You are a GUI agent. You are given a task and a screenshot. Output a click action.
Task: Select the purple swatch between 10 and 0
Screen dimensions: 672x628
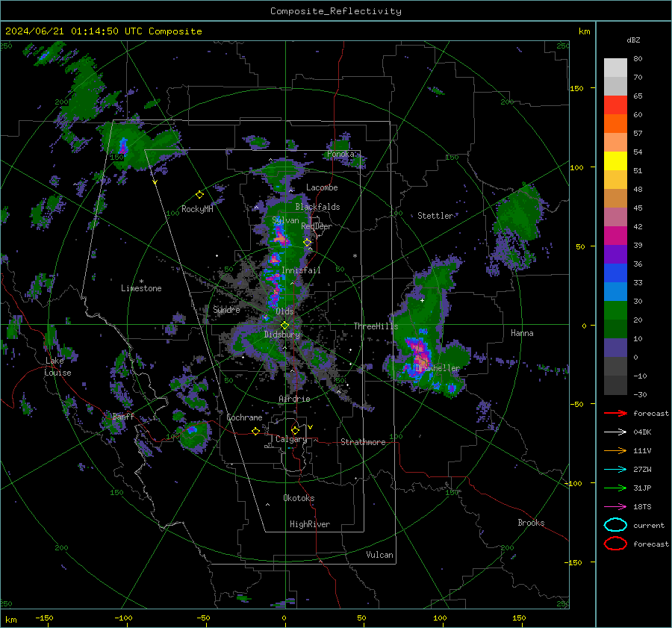pyautogui.click(x=615, y=347)
